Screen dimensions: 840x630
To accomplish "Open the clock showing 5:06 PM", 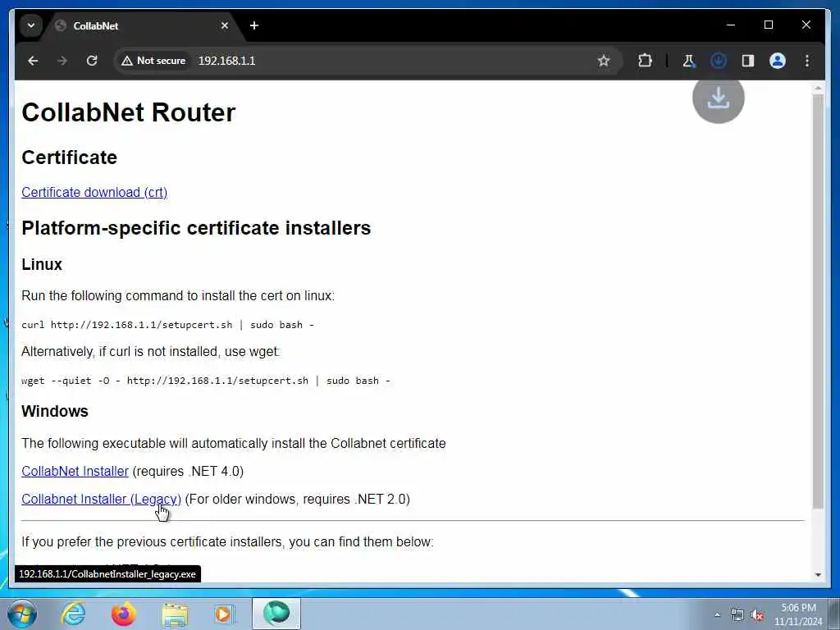I will coord(798,614).
